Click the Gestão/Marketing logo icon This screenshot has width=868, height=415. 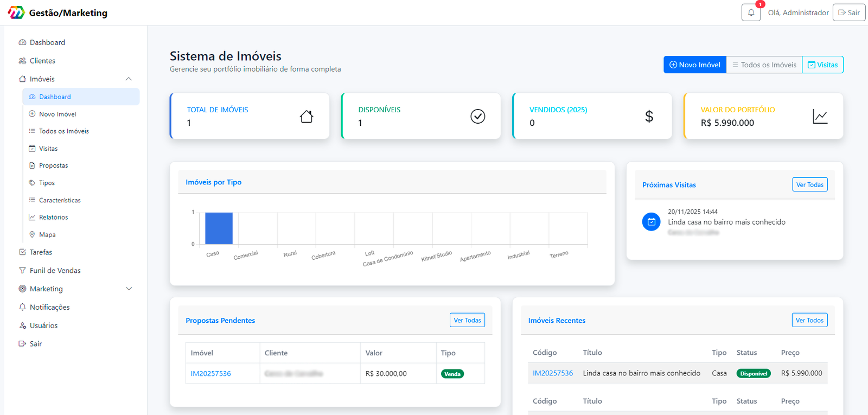pos(16,12)
